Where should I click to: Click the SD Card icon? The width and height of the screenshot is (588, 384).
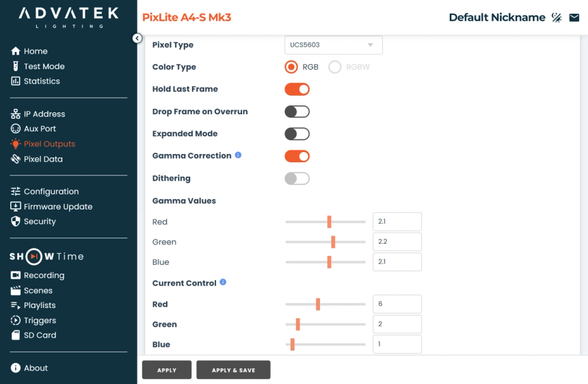point(15,335)
